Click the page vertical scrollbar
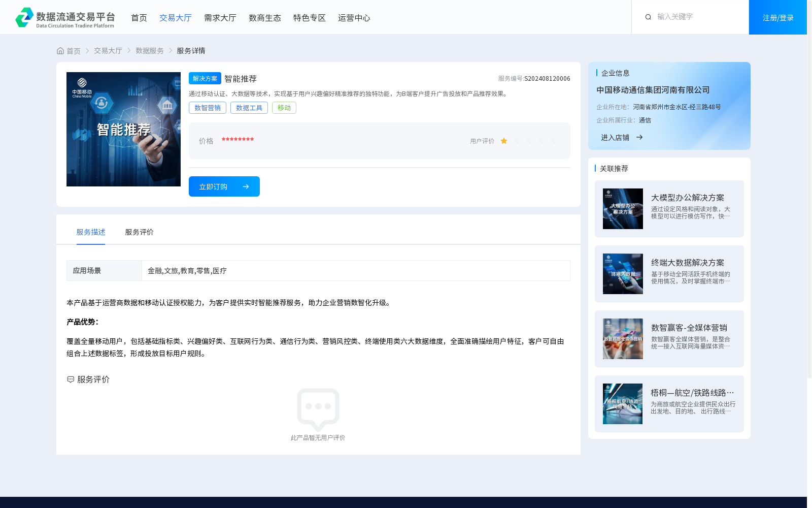This screenshot has height=508, width=812. [809, 189]
